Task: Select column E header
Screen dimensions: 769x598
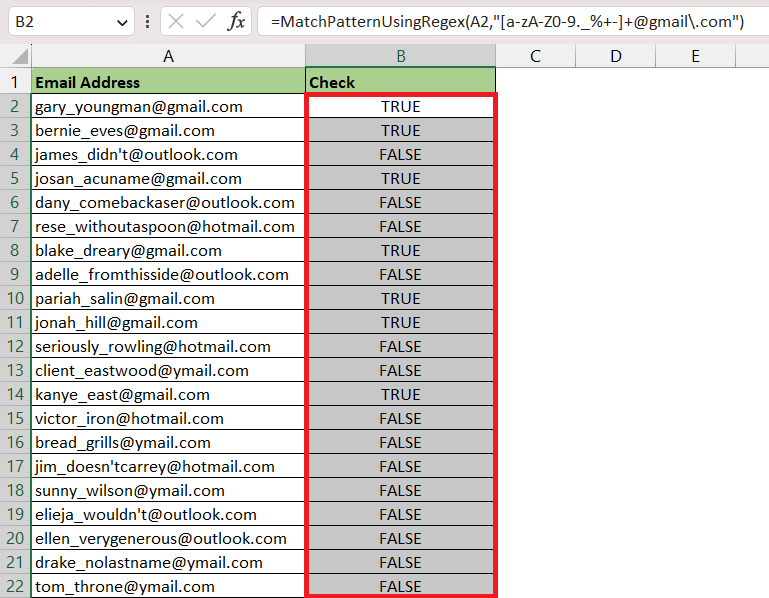Action: tap(695, 56)
